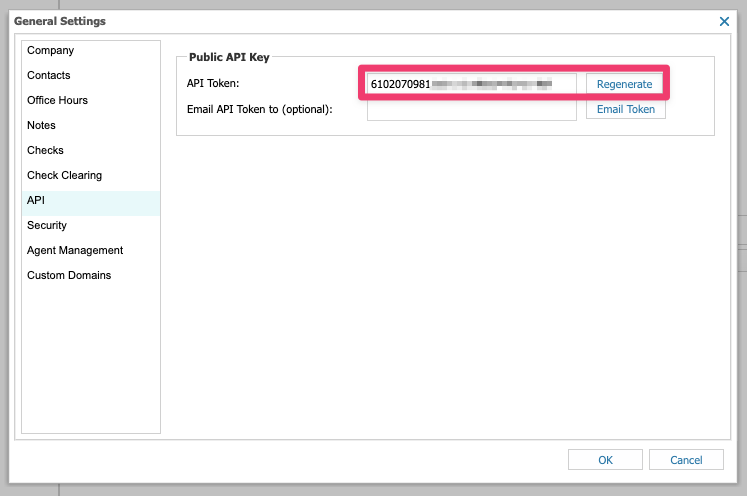Cancel the General Settings dialog
This screenshot has height=496, width=747.
point(686,460)
